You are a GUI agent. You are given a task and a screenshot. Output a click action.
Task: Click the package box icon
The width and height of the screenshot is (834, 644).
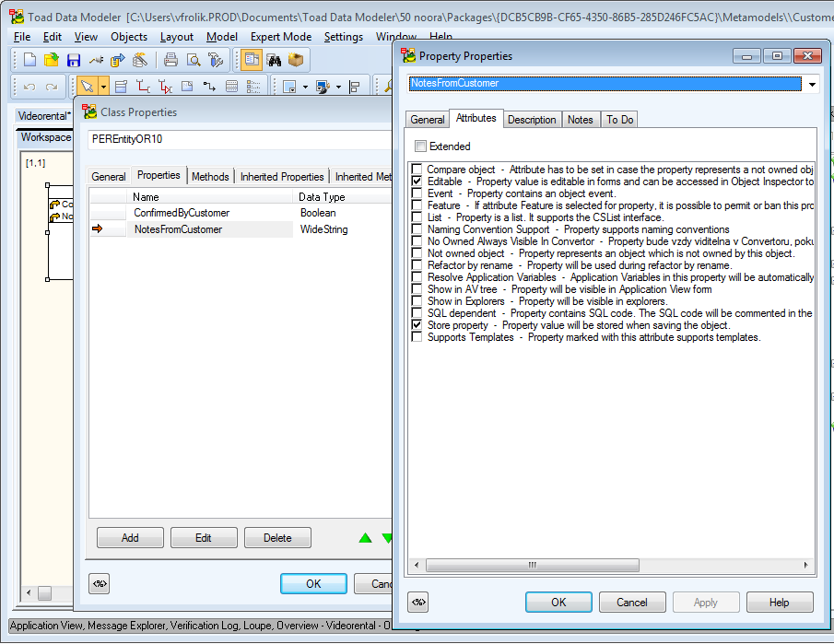coord(296,60)
